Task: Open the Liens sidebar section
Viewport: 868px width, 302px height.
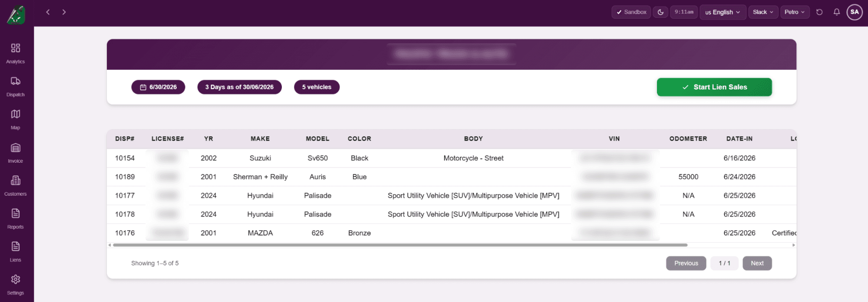Action: pyautogui.click(x=16, y=252)
